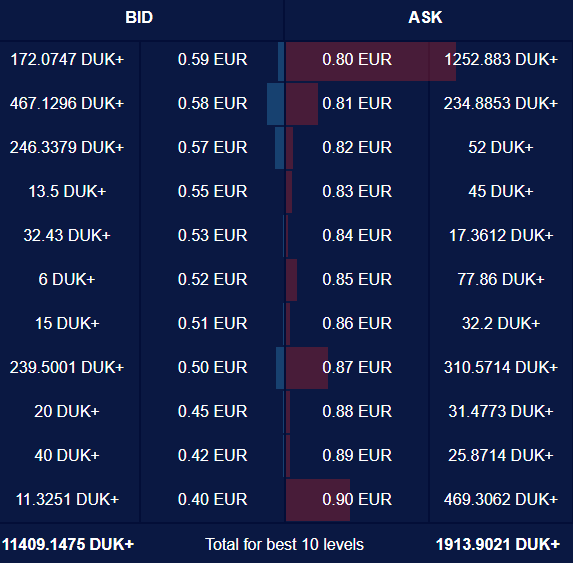Click the 0.85 EUR ask level
This screenshot has height=563, width=573.
click(x=357, y=279)
